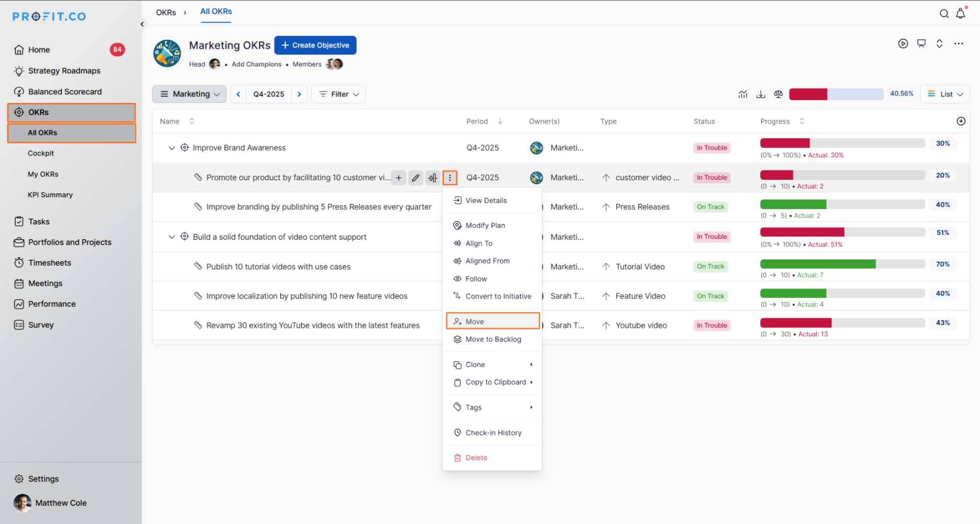Screen dimensions: 980x524
Task: Add a column with the circled plus icon
Action: click(960, 121)
